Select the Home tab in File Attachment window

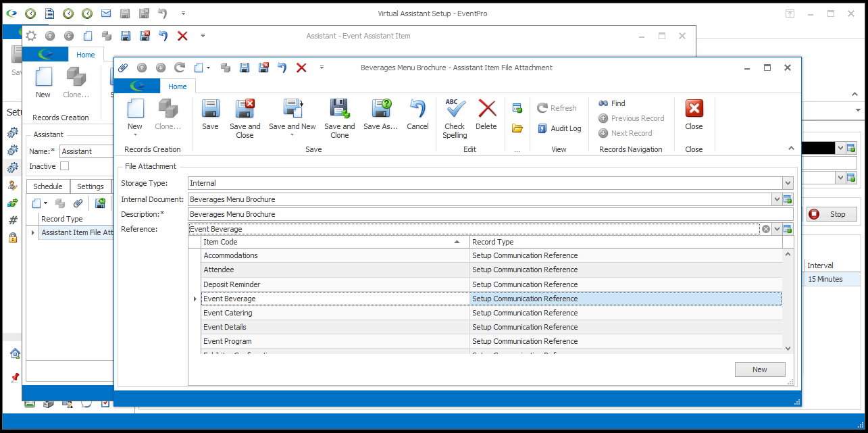click(x=178, y=86)
